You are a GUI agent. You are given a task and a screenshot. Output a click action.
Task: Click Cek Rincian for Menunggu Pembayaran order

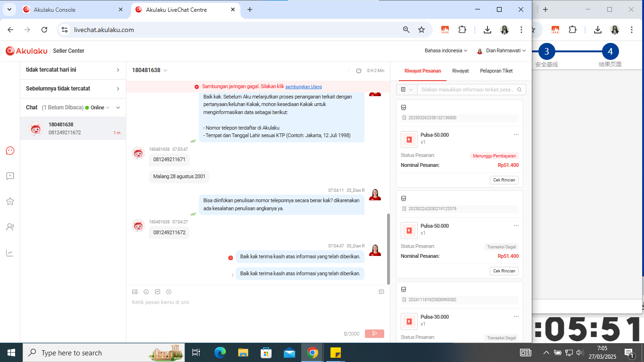(504, 180)
